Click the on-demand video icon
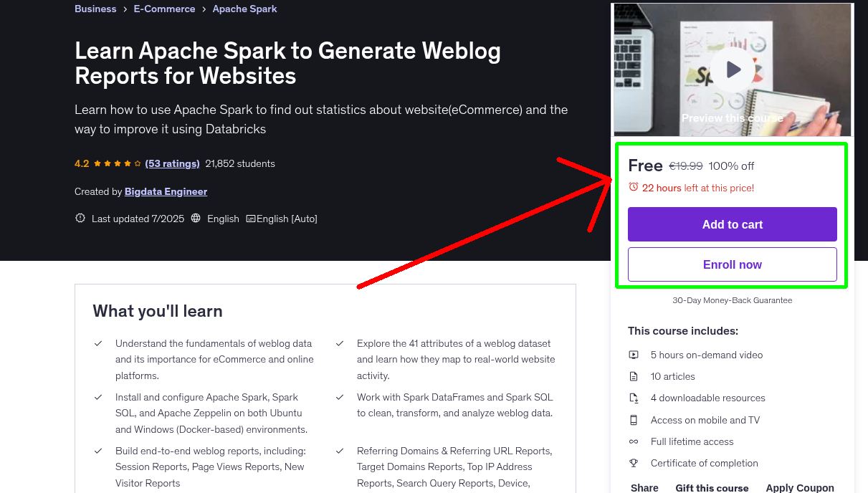Image resolution: width=868 pixels, height=493 pixels. tap(634, 355)
